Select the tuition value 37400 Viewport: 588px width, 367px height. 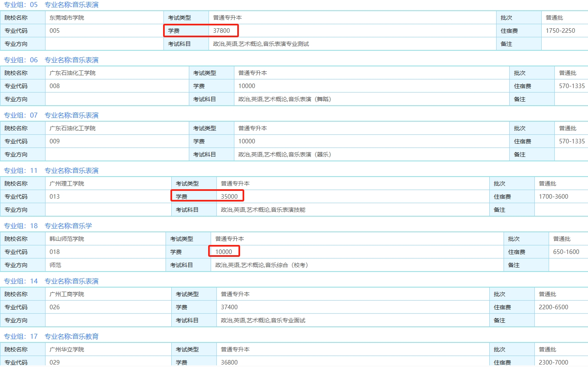point(229,307)
